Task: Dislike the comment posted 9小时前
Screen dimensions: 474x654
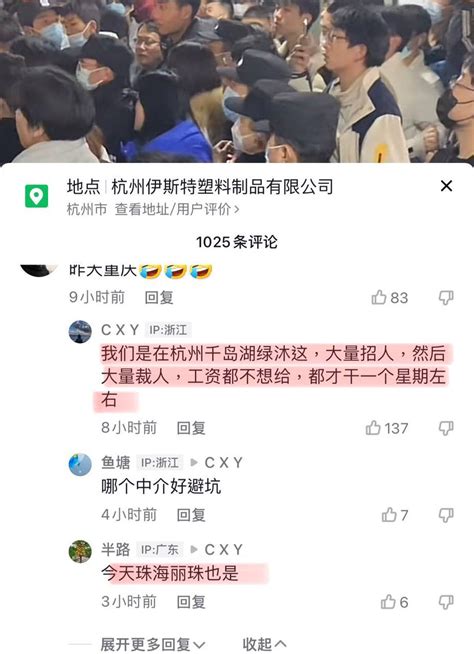Action: pyautogui.click(x=446, y=298)
